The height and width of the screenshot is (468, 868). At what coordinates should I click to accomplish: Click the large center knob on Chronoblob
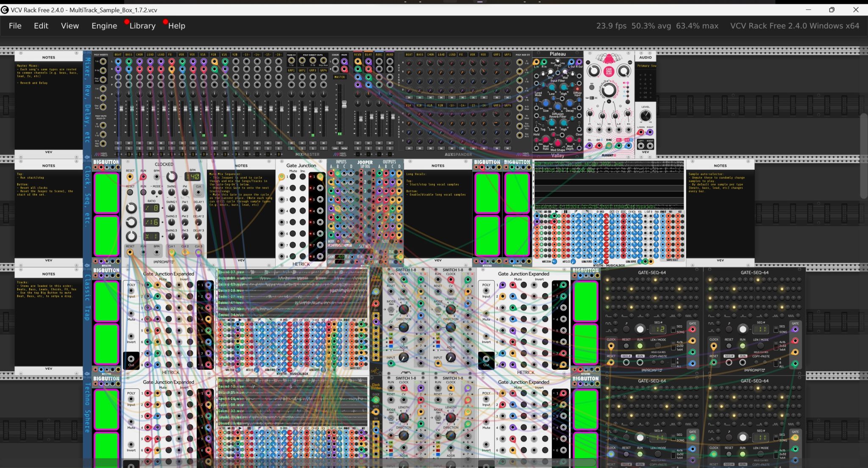click(x=609, y=90)
